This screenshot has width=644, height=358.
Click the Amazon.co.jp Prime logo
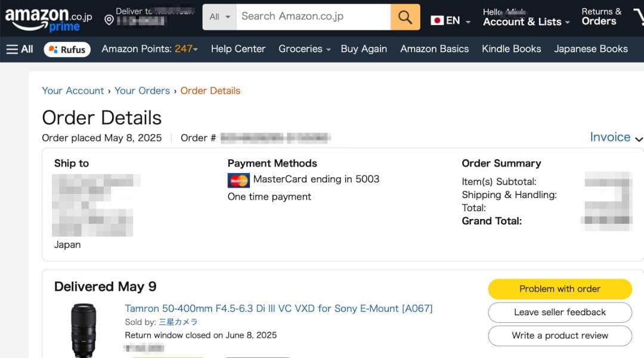(48, 18)
